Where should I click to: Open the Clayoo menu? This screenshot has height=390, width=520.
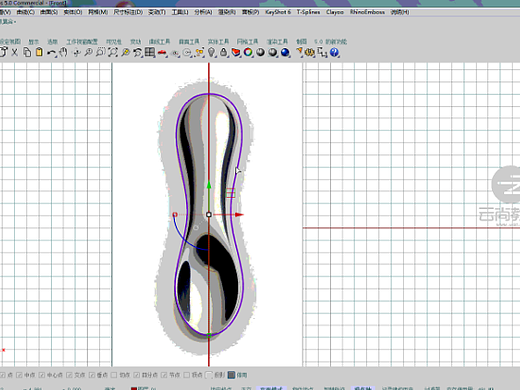335,12
